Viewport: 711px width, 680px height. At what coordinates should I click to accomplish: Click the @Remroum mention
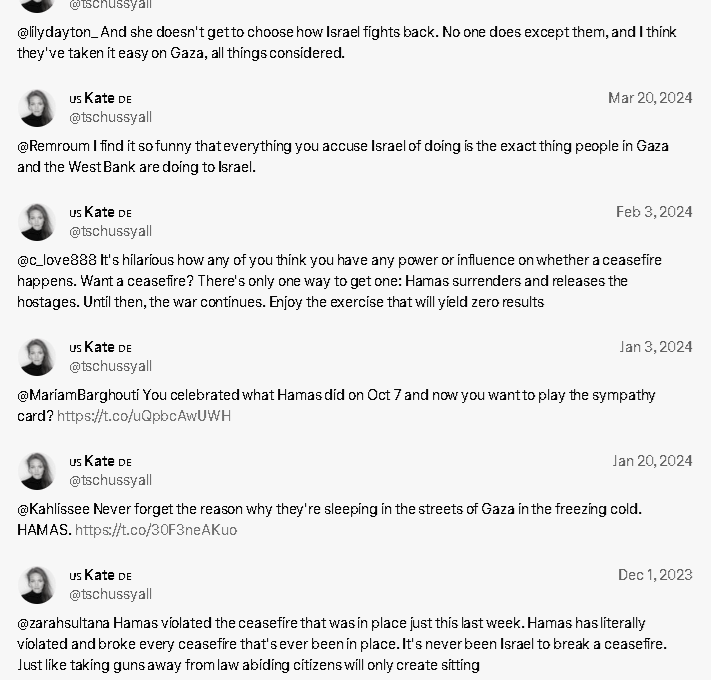[54, 146]
